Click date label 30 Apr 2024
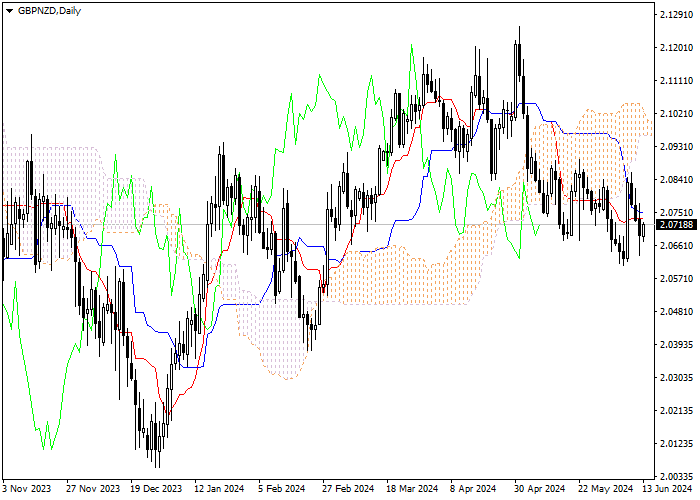The image size is (700, 500). pyautogui.click(x=539, y=489)
